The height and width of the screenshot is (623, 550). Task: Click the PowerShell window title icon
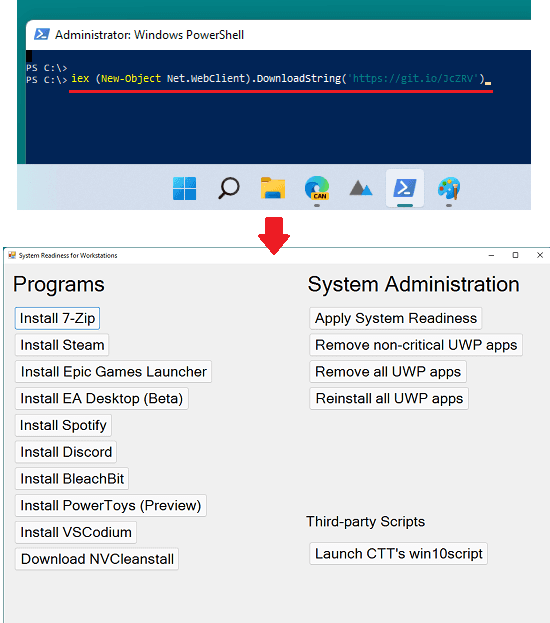[42, 35]
